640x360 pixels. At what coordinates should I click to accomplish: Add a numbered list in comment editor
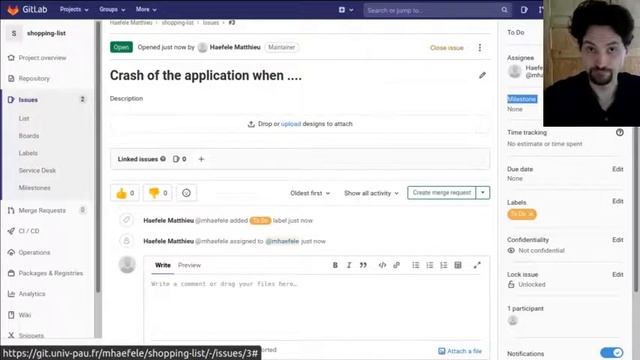[x=430, y=265]
